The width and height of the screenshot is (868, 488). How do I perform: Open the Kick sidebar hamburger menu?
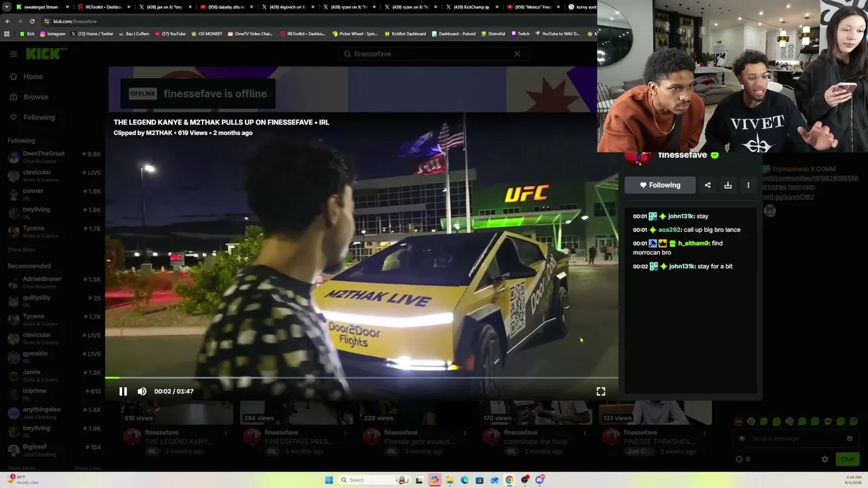tap(13, 54)
